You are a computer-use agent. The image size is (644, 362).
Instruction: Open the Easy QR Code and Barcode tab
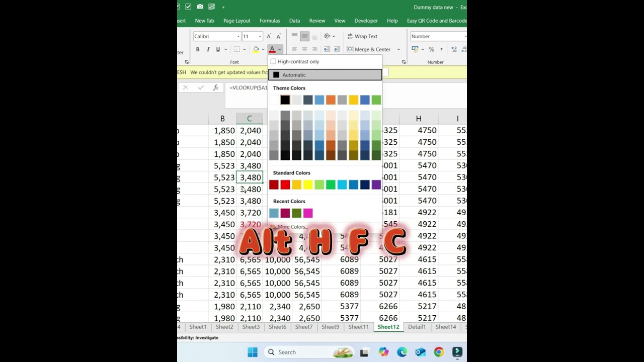(x=437, y=21)
